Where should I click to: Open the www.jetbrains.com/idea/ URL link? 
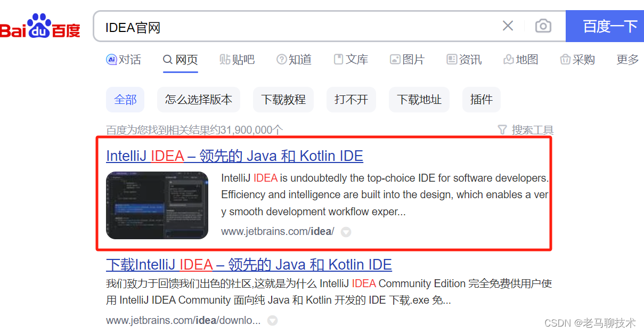pyautogui.click(x=278, y=232)
